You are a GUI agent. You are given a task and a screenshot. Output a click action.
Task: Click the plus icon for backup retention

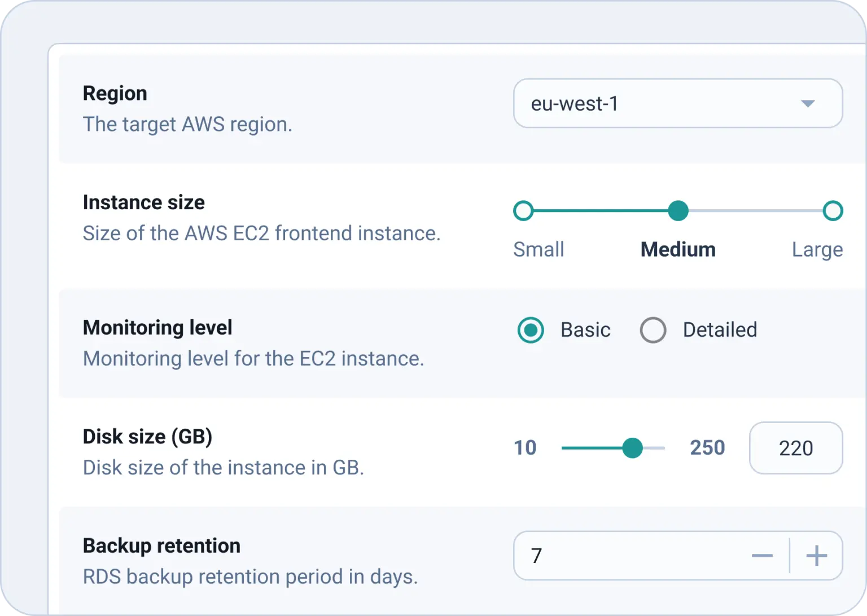(x=816, y=556)
